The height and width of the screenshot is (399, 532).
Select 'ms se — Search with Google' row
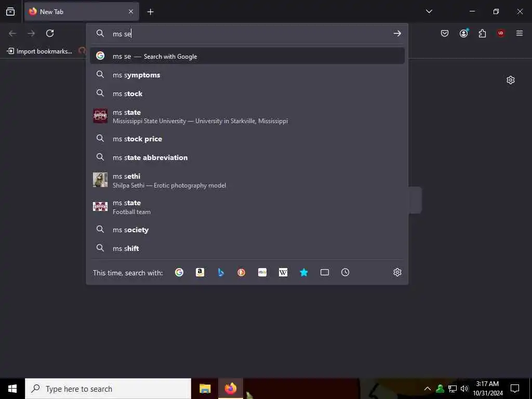247,56
